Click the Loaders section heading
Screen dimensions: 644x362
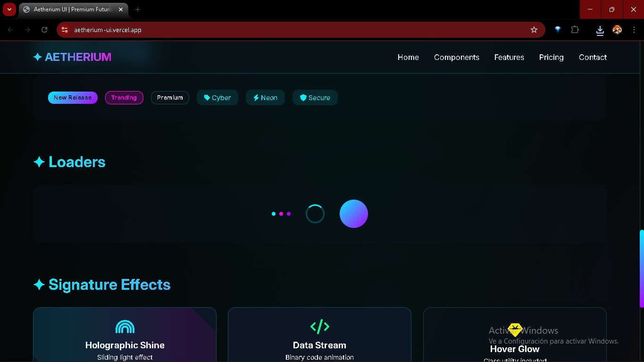77,162
